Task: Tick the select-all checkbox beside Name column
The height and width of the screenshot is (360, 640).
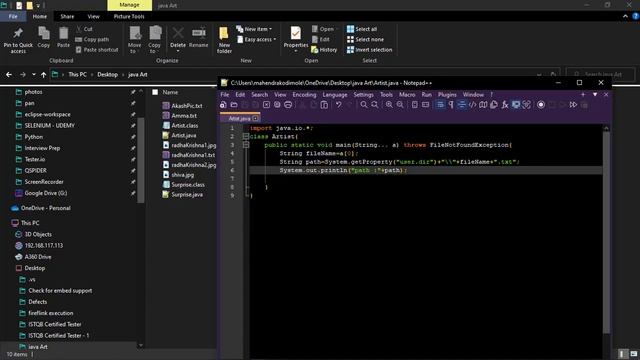Action: point(155,92)
